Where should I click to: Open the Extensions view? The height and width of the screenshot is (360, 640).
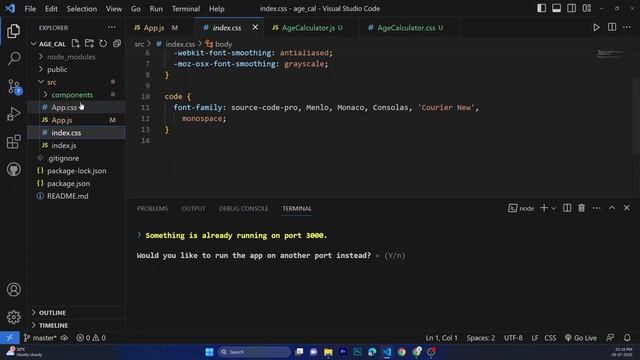coord(13,142)
